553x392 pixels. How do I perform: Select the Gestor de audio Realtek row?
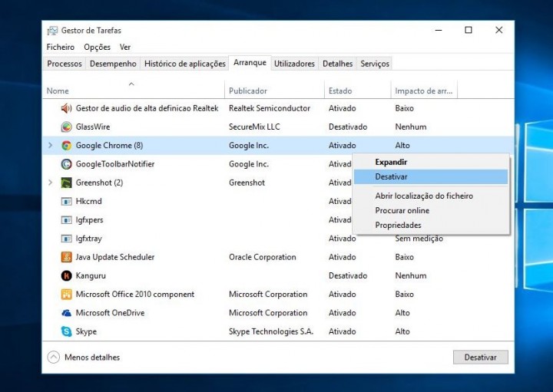[x=278, y=108]
